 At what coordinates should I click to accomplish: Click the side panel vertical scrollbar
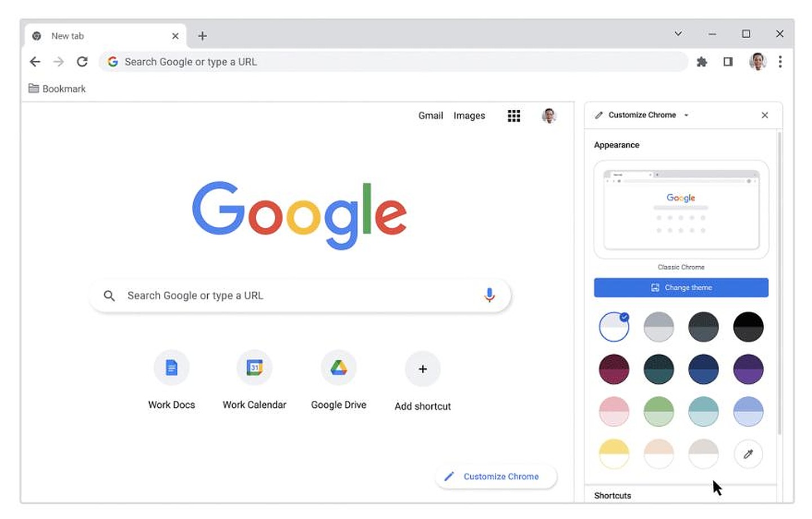[779, 283]
